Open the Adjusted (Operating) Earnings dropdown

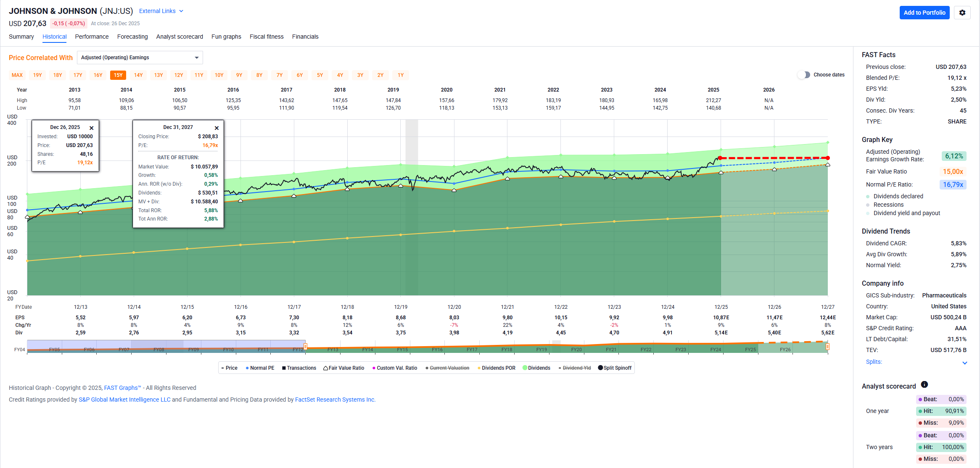[140, 58]
